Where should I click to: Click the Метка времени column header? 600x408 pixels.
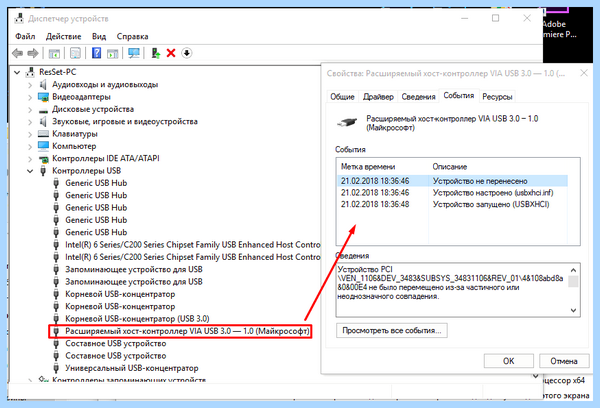[x=368, y=167]
